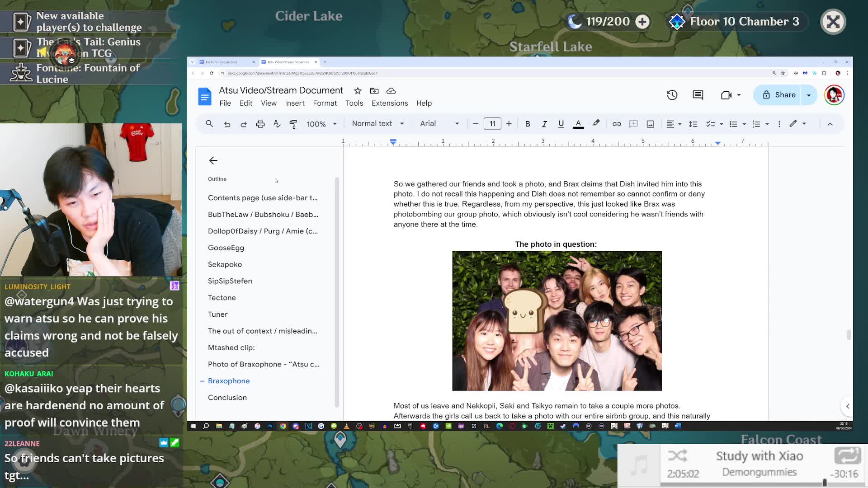Open the Edit menu

click(x=246, y=103)
